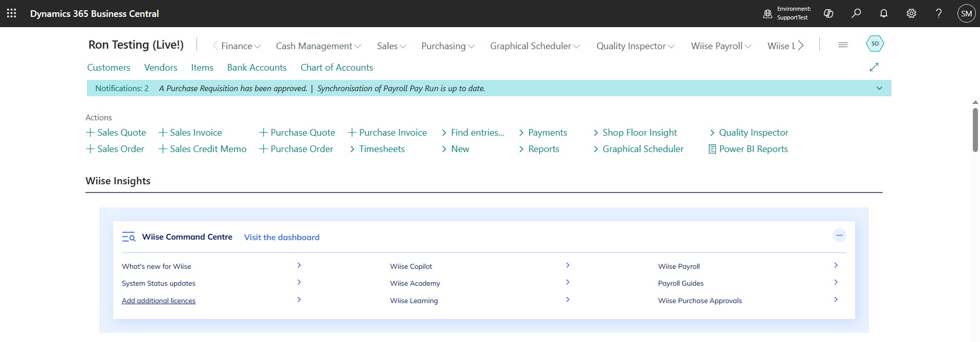This screenshot has width=980, height=342.
Task: Create a new Sales Order
Action: coord(115,149)
